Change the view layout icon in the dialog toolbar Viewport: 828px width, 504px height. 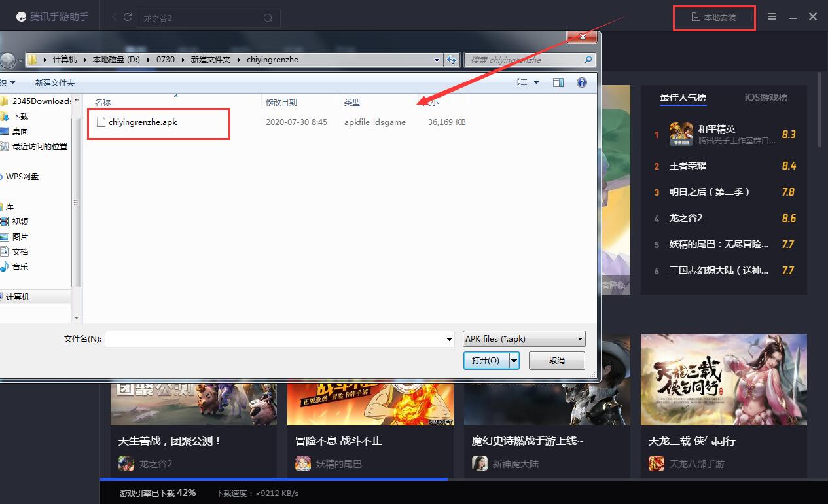point(522,82)
